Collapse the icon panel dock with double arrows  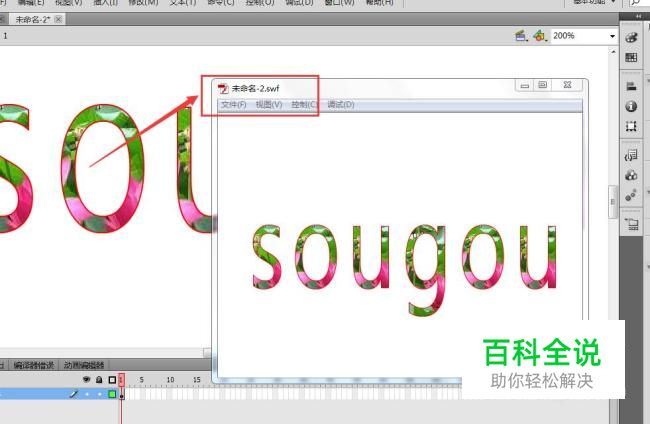[638, 16]
